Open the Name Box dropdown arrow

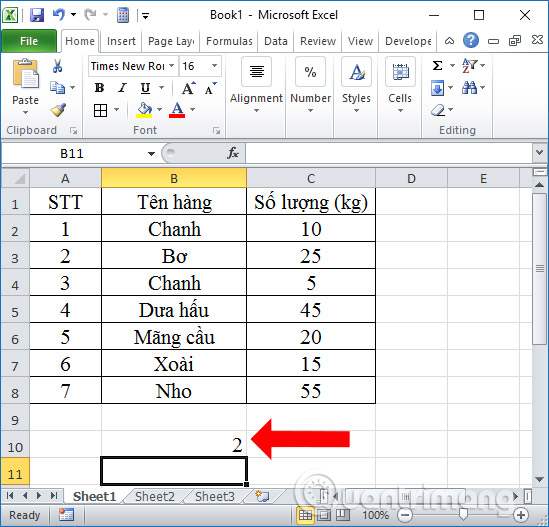(x=151, y=154)
